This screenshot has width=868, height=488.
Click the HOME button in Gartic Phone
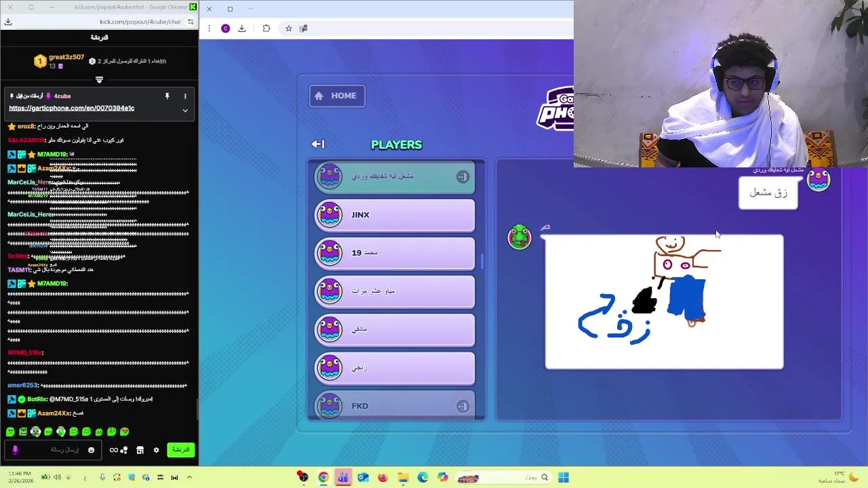coord(338,96)
